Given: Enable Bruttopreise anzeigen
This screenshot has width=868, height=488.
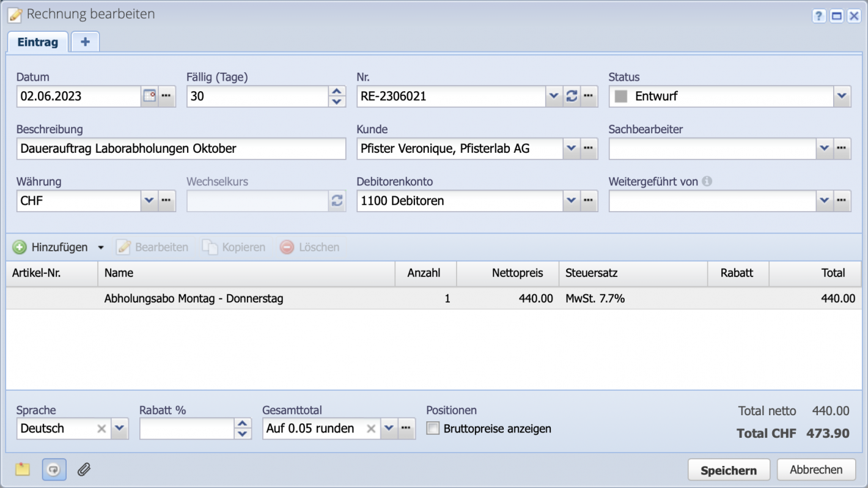Looking at the screenshot, I should pyautogui.click(x=433, y=429).
